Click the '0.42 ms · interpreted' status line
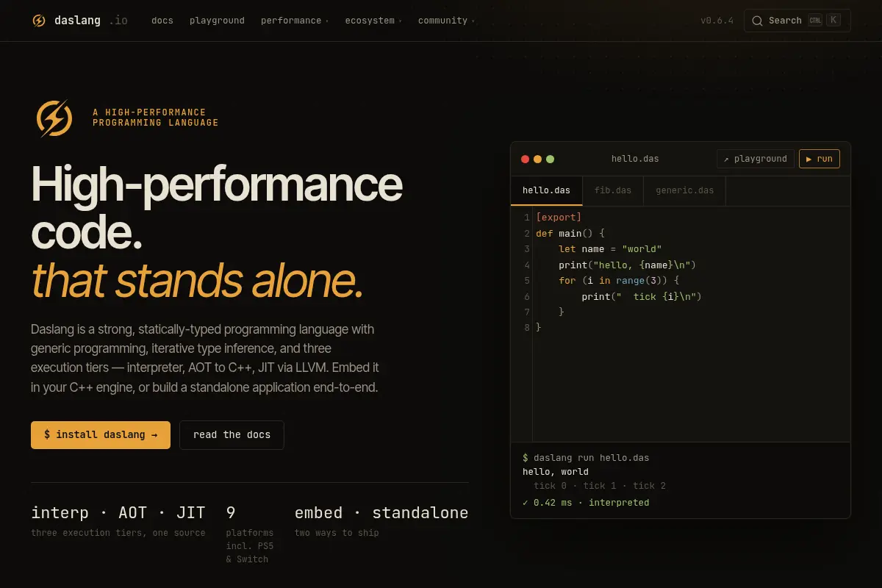Image resolution: width=882 pixels, height=588 pixels. pyautogui.click(x=586, y=503)
